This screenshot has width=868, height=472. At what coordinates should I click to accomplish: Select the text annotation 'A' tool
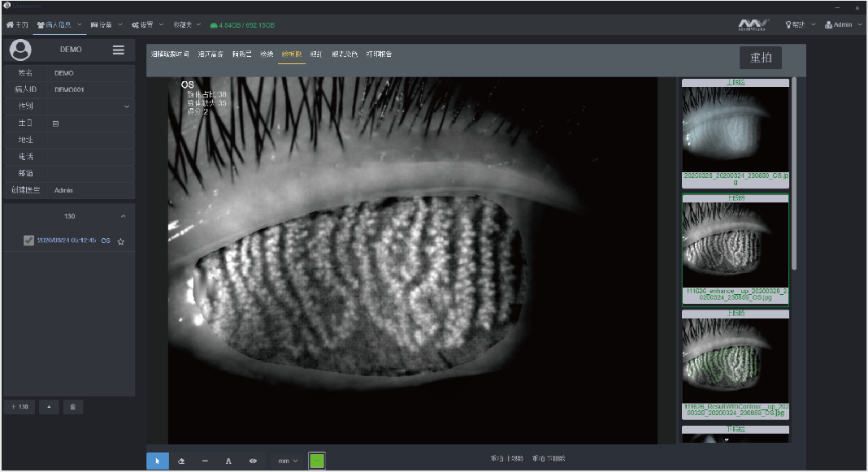coord(228,461)
